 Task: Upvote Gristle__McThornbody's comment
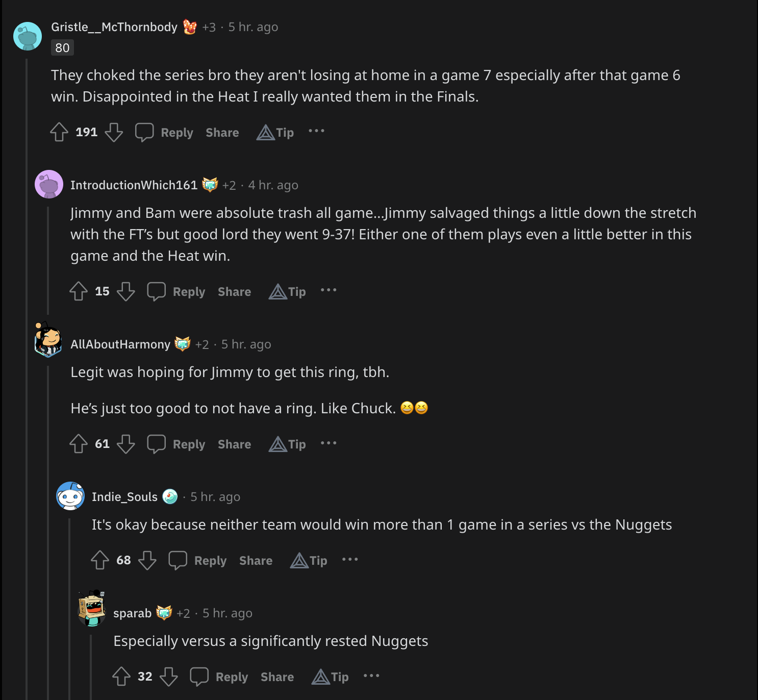click(x=59, y=132)
